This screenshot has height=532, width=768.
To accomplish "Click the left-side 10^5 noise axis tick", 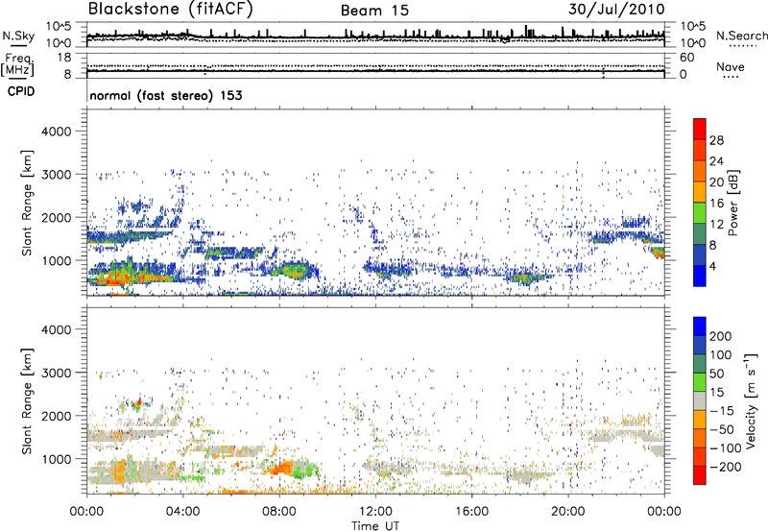I will click(x=59, y=27).
